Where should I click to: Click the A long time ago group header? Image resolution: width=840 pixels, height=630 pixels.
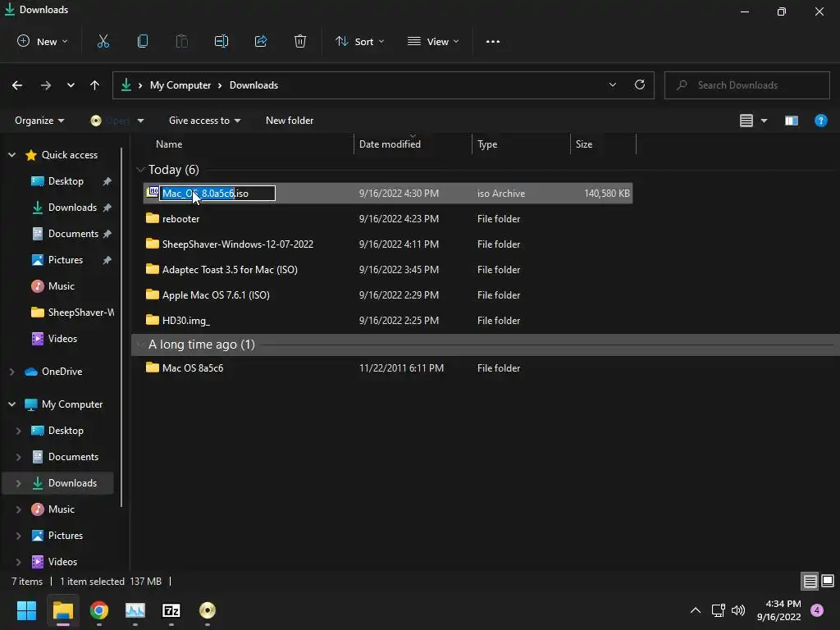[486, 345]
